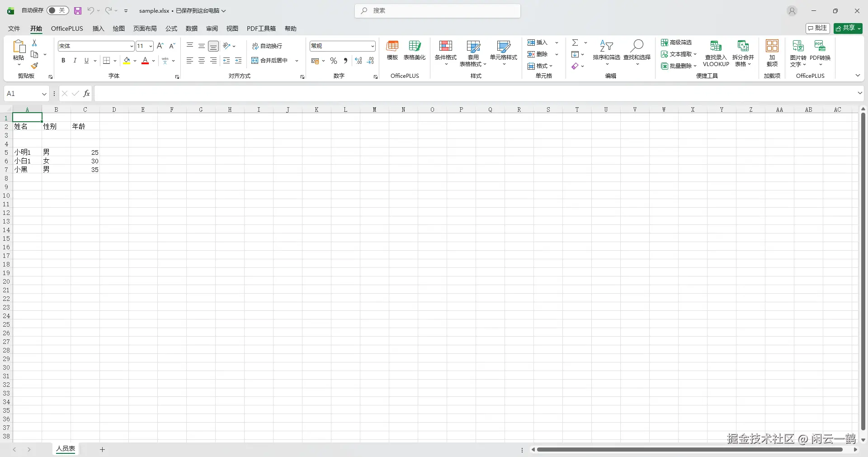This screenshot has width=868, height=457.
Task: Switch to the 插入 Insert tab
Action: [98, 29]
